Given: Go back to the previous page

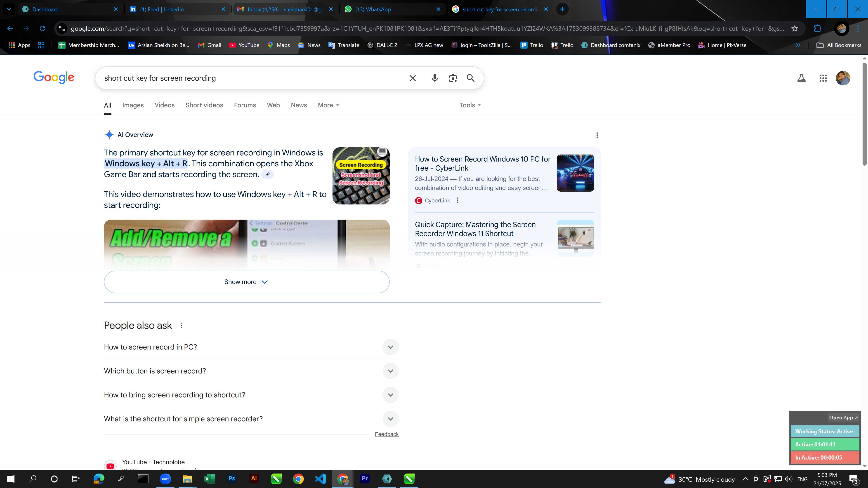Looking at the screenshot, I should click(10, 29).
